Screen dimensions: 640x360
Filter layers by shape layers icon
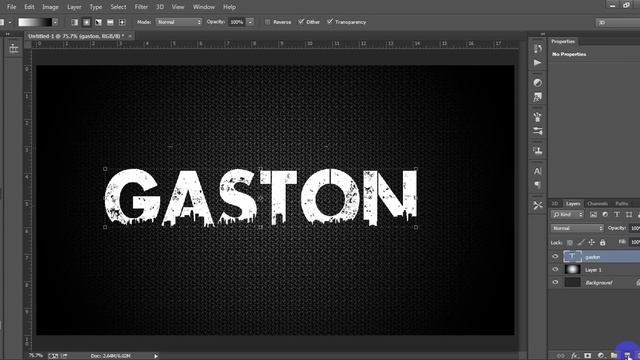[629, 215]
